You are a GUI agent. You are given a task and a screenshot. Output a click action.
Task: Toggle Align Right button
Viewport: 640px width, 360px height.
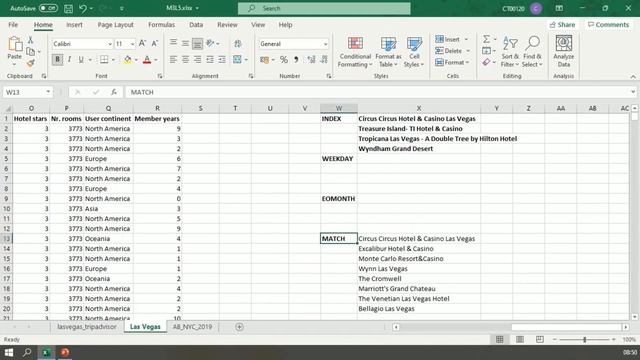click(198, 60)
